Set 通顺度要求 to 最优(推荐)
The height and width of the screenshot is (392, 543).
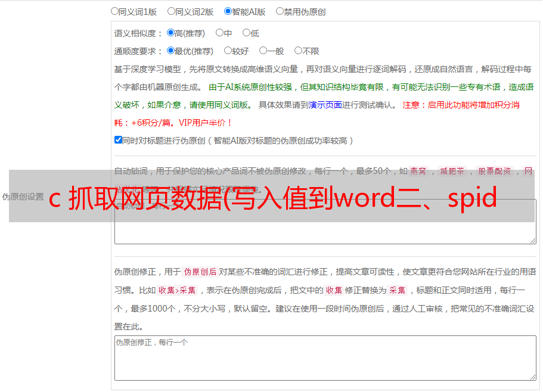[170, 51]
